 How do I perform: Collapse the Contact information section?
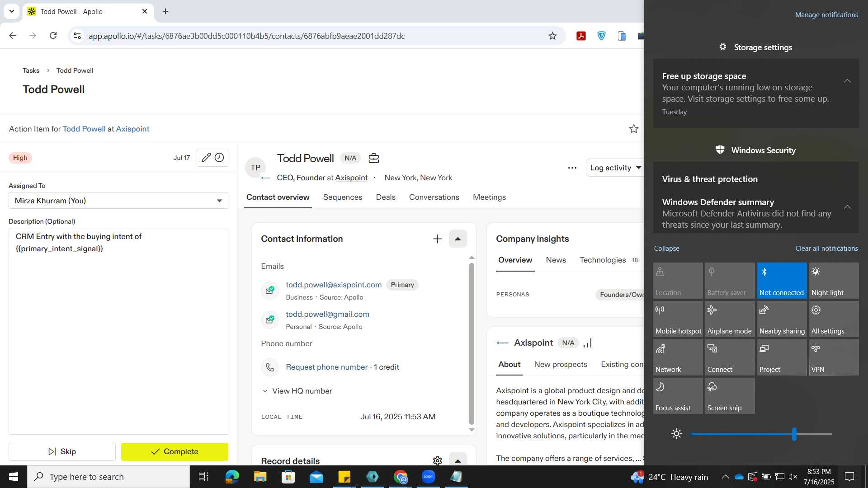pos(458,239)
